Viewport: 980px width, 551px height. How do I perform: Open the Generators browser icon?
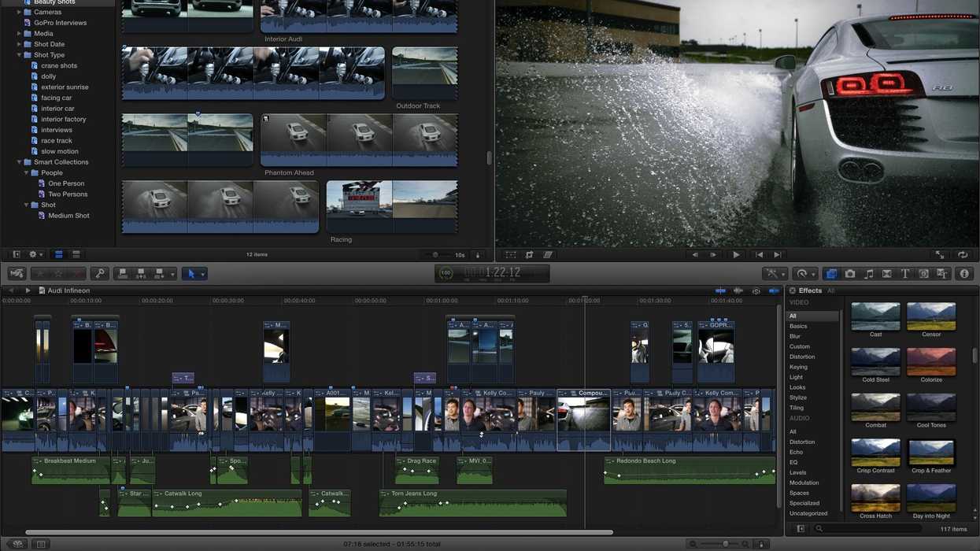click(923, 274)
